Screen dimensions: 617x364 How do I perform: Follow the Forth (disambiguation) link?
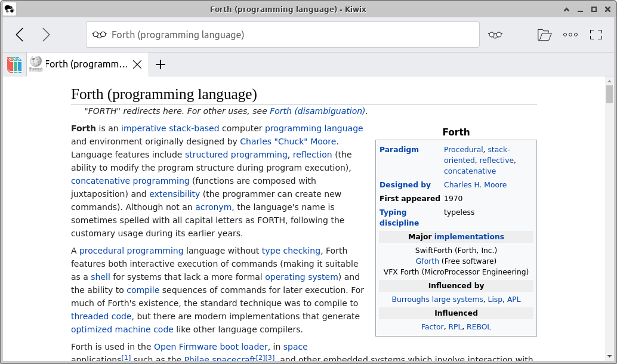pyautogui.click(x=319, y=111)
